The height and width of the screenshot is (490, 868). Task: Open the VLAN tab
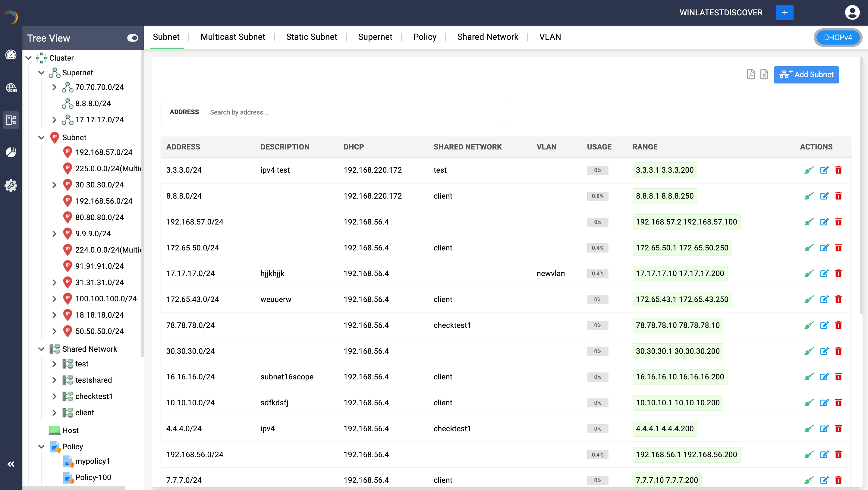point(550,37)
